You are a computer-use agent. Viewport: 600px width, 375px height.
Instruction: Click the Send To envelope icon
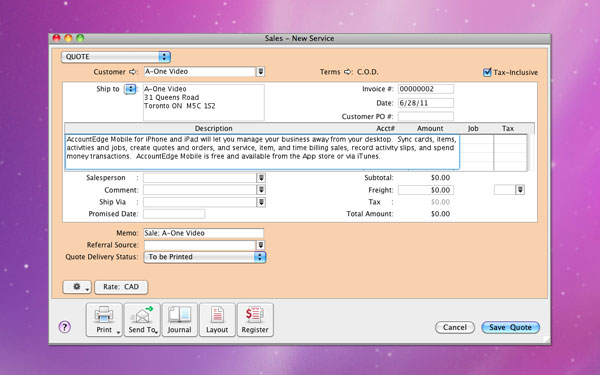(142, 315)
